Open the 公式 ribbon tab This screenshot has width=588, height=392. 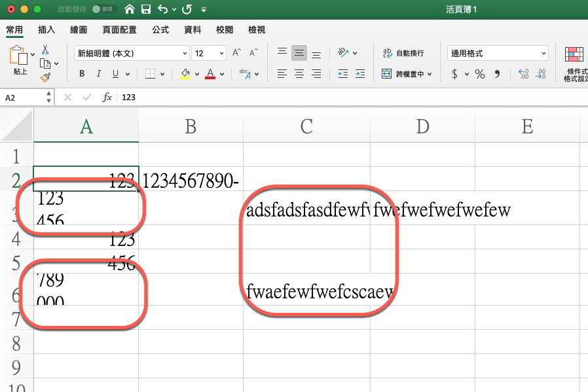click(159, 29)
